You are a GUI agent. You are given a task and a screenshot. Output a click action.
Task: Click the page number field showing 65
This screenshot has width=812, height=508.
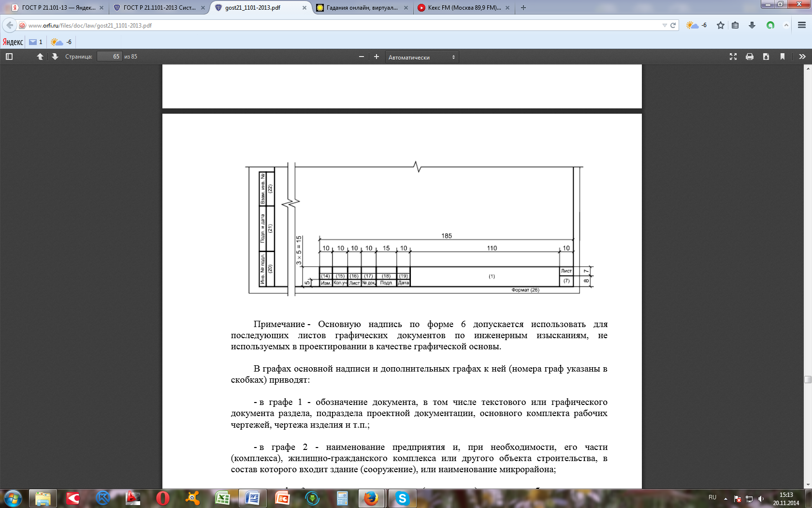pos(109,57)
